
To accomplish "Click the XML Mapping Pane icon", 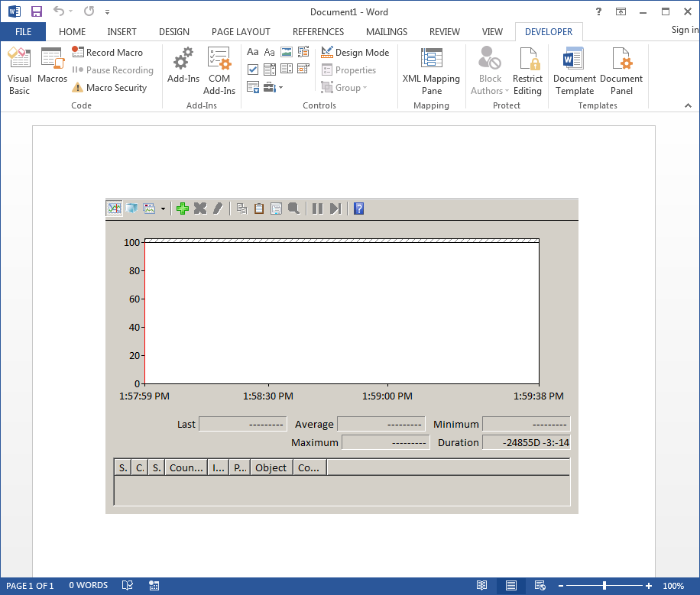I will [x=431, y=70].
